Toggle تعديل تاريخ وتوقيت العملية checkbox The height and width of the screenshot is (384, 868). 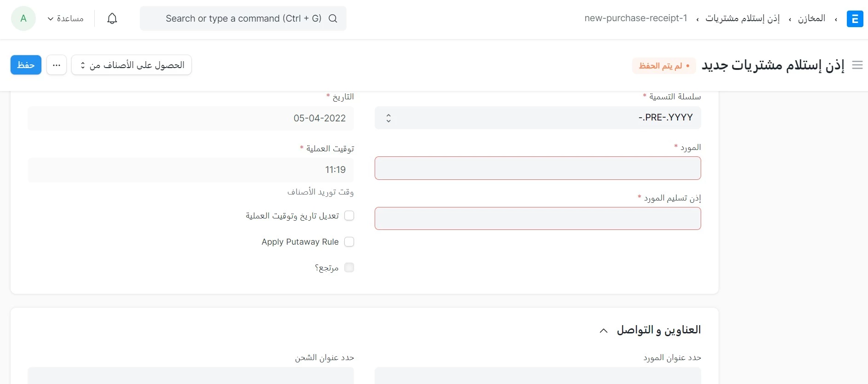(x=349, y=216)
